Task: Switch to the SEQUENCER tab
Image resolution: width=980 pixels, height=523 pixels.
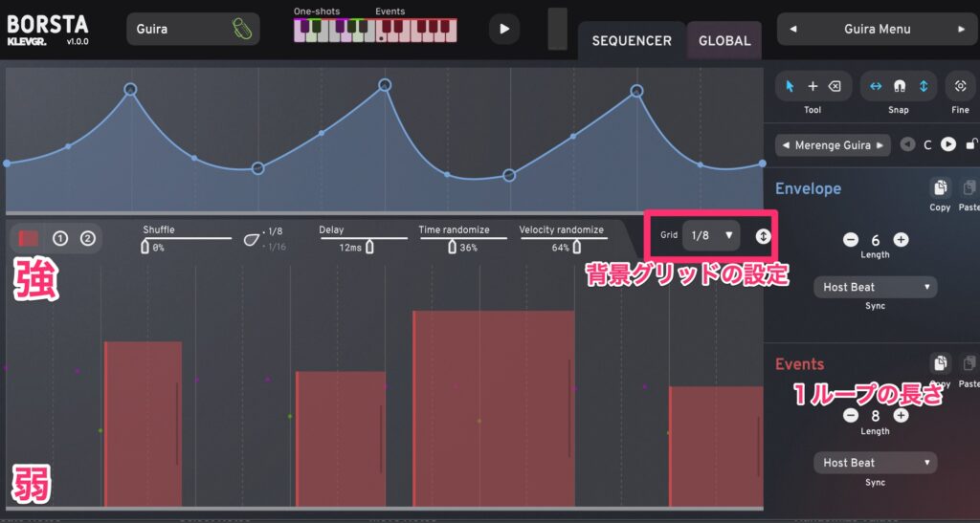Action: [x=632, y=41]
